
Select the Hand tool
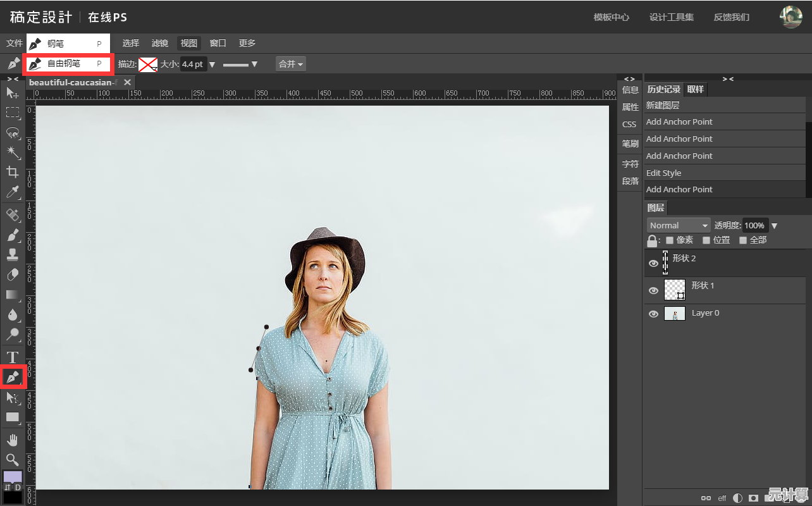tap(13, 440)
